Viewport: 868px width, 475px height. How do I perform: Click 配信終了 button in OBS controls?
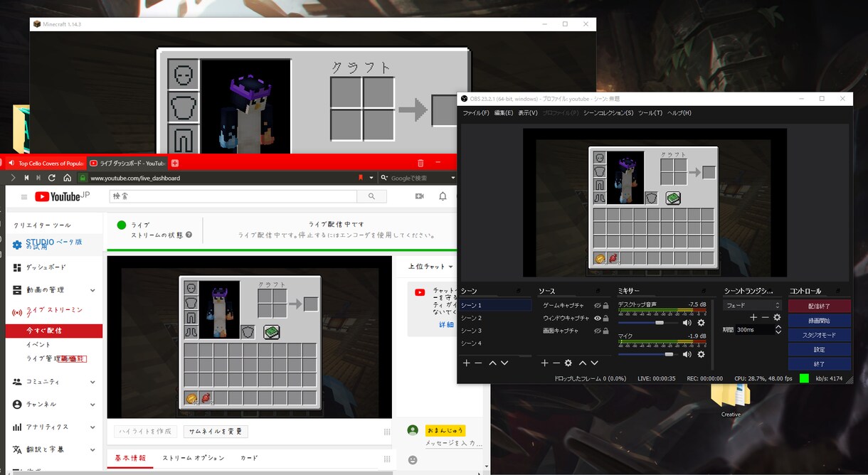(819, 306)
